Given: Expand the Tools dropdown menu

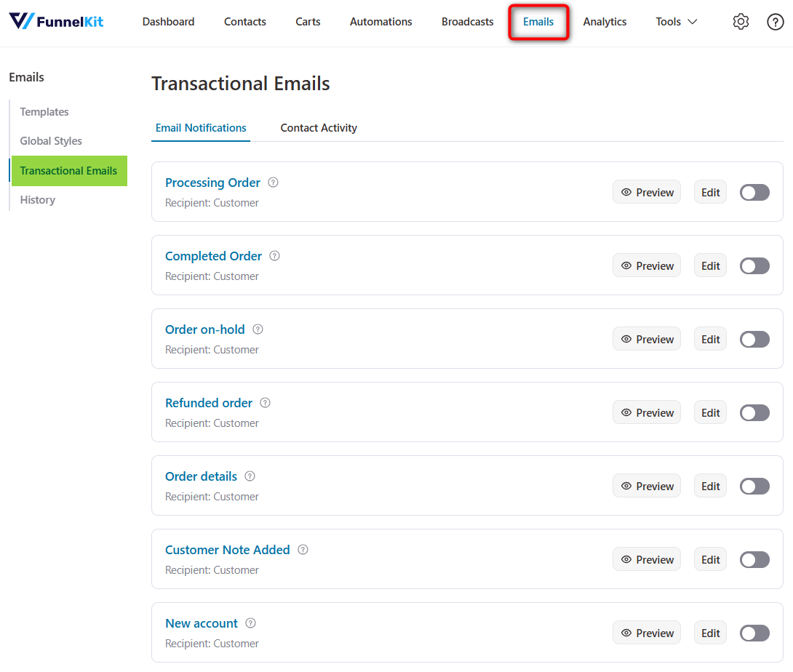Looking at the screenshot, I should pos(676,22).
